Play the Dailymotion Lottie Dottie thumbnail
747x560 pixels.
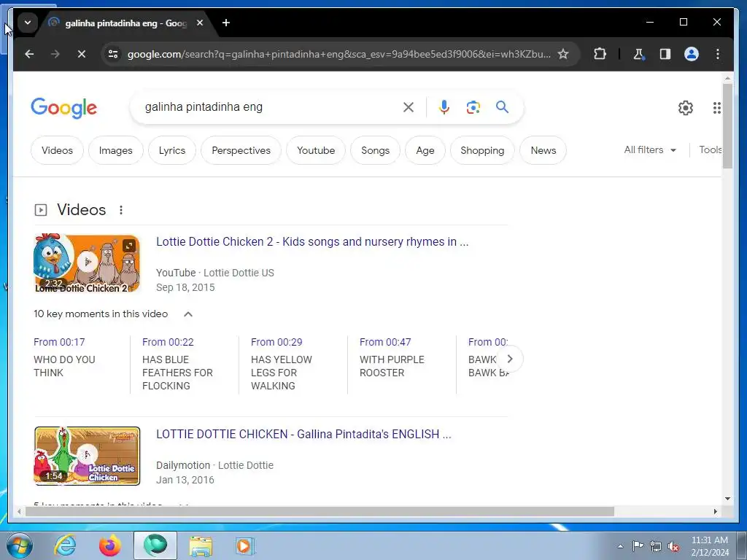(x=88, y=456)
